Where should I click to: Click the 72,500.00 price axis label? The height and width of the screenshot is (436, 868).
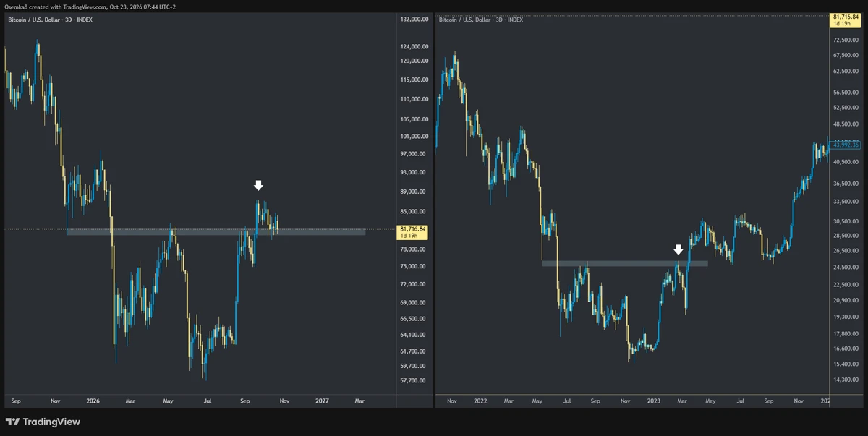(x=846, y=40)
